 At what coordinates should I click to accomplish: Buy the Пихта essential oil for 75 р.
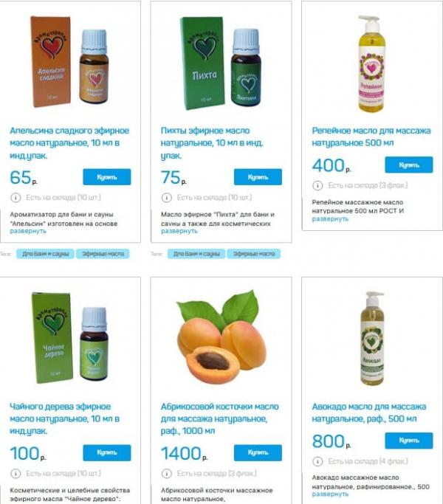point(258,177)
